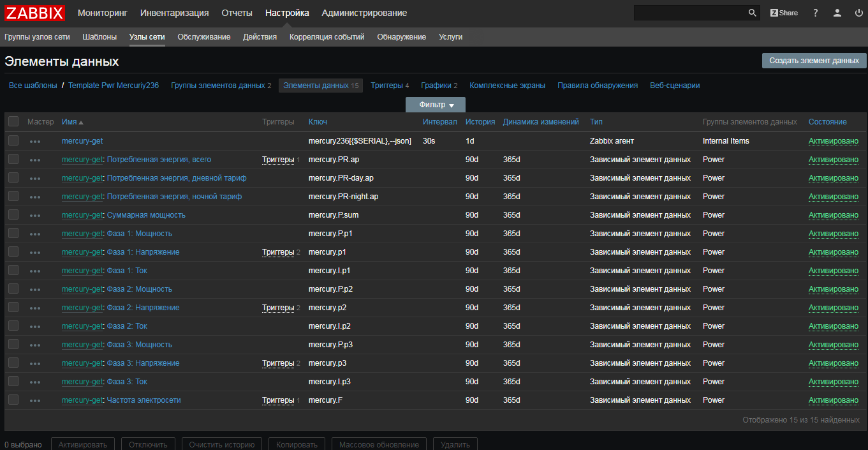Open the Администрирование menu
The image size is (868, 450).
(364, 13)
